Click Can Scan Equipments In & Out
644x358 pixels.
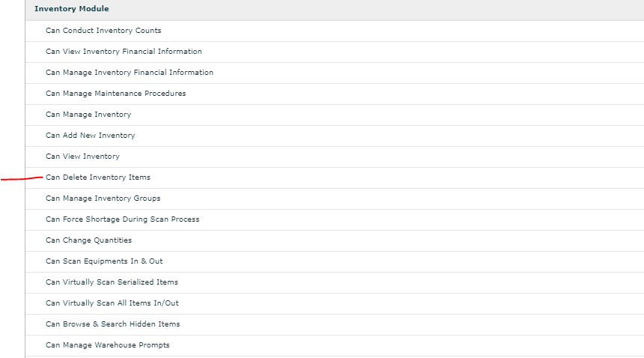click(104, 261)
